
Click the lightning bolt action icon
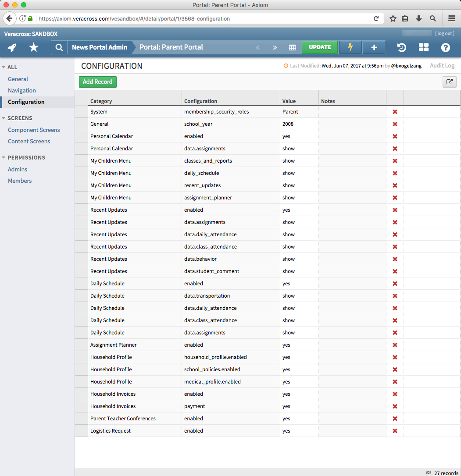pyautogui.click(x=350, y=47)
